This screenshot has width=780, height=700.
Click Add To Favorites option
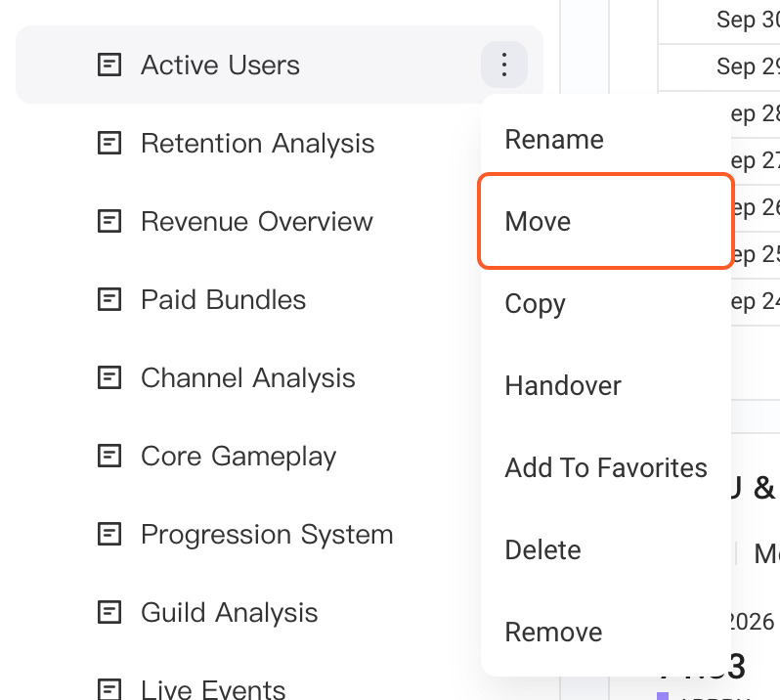point(606,467)
